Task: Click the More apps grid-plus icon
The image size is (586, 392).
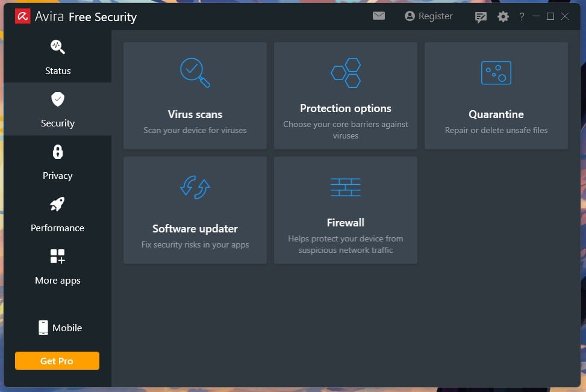Action: 58,257
